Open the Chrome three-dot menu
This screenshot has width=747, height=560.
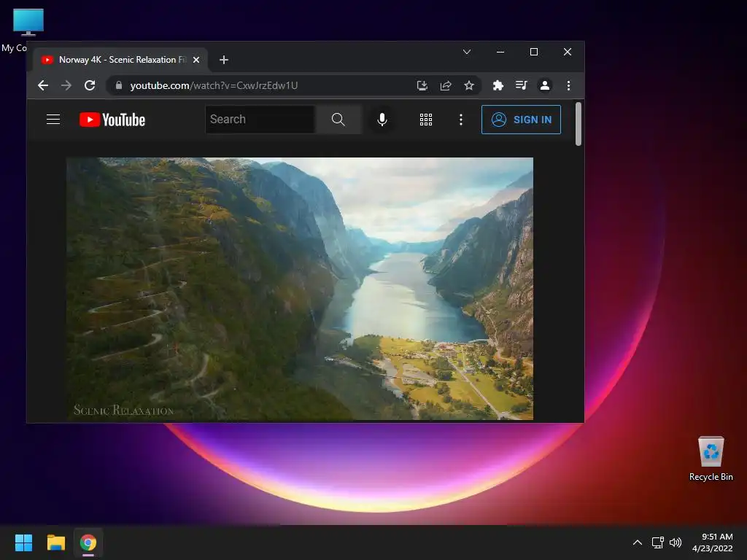coord(568,85)
